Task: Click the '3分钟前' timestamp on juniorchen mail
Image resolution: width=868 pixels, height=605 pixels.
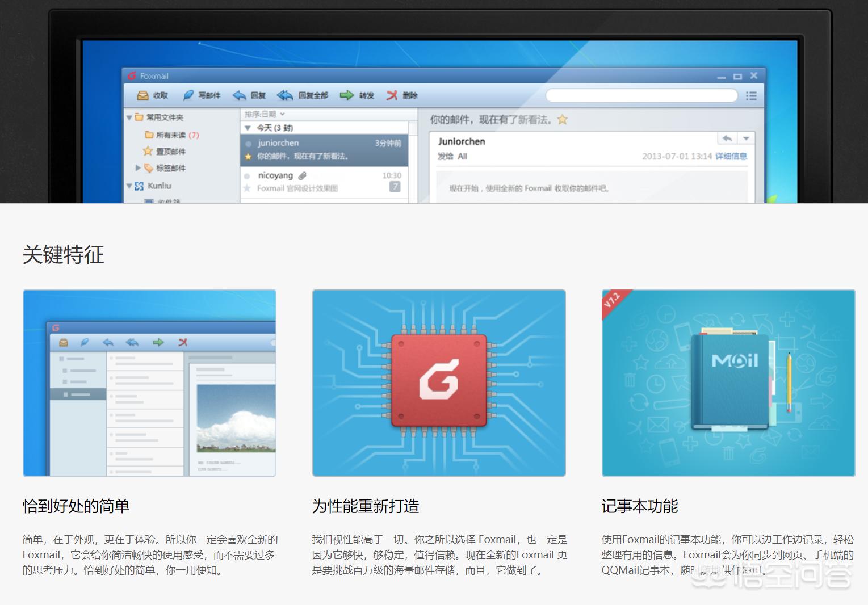Action: coord(388,143)
